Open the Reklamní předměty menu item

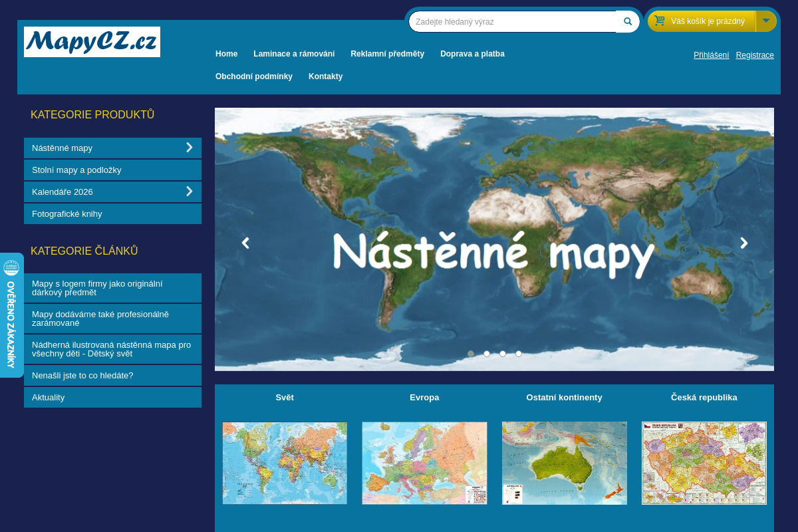click(387, 54)
